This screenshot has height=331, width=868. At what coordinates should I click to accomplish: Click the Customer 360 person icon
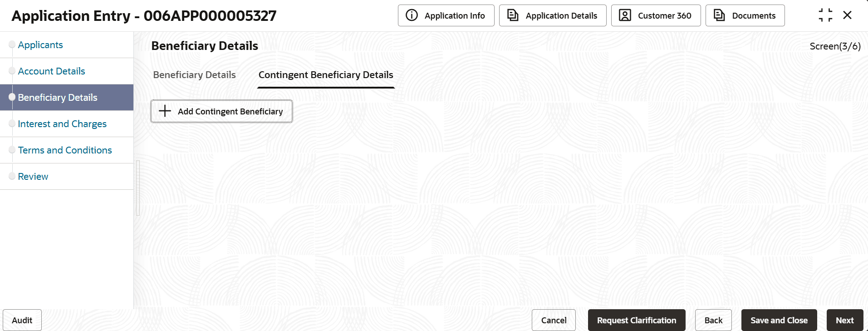tap(625, 15)
